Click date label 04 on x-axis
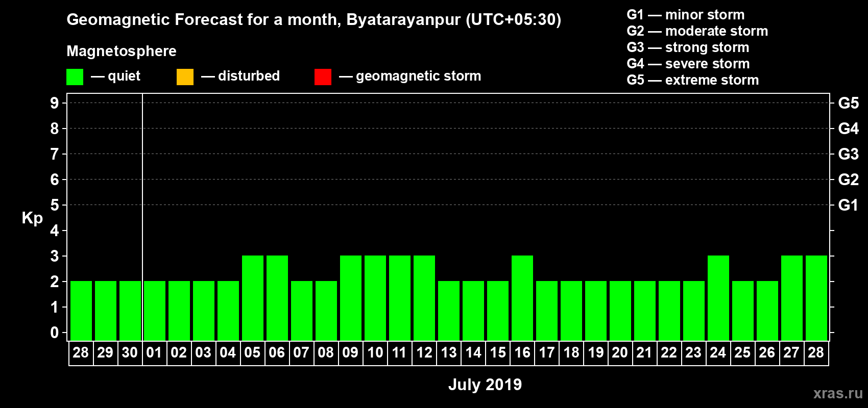This screenshot has width=868, height=408. coord(228,353)
